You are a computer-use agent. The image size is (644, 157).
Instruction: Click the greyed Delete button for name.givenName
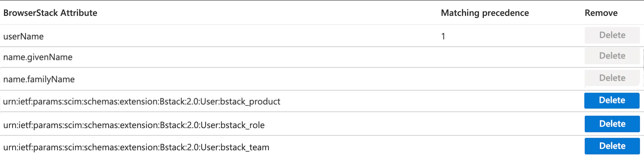pos(612,56)
